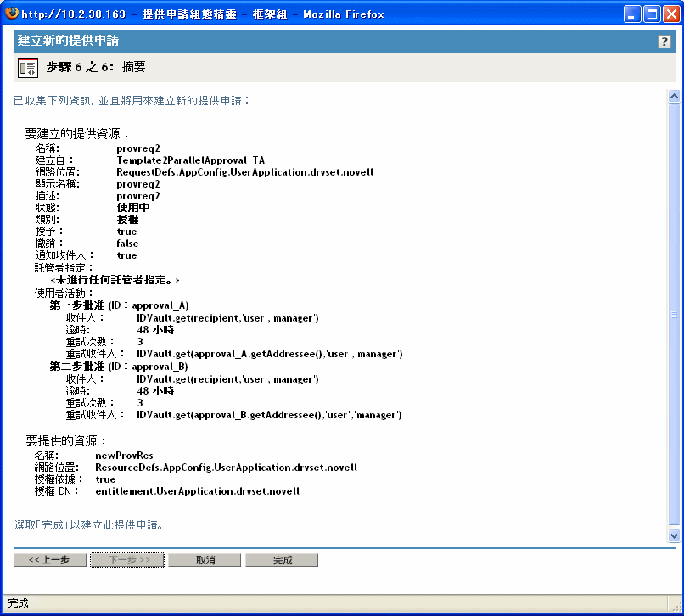
Task: Click the 步驟 6 之 6: 摘要 heading
Action: [96, 67]
